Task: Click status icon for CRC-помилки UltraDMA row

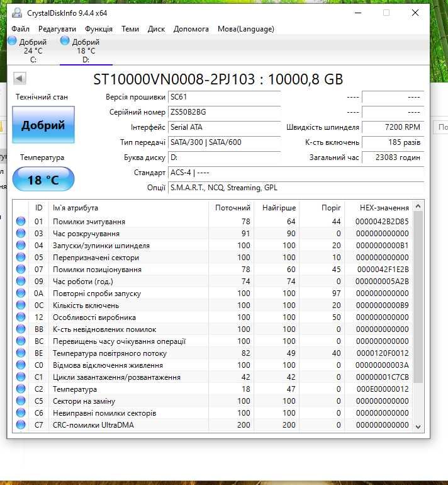Action: [x=21, y=425]
